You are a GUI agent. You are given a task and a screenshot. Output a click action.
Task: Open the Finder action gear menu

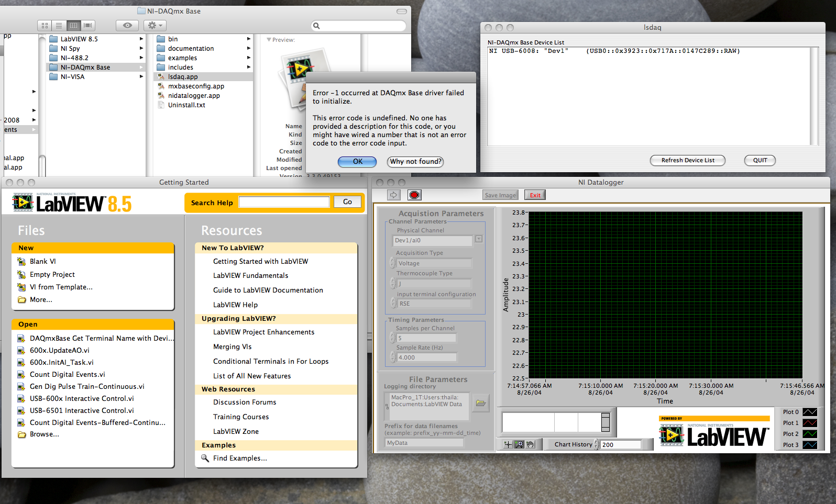(155, 25)
